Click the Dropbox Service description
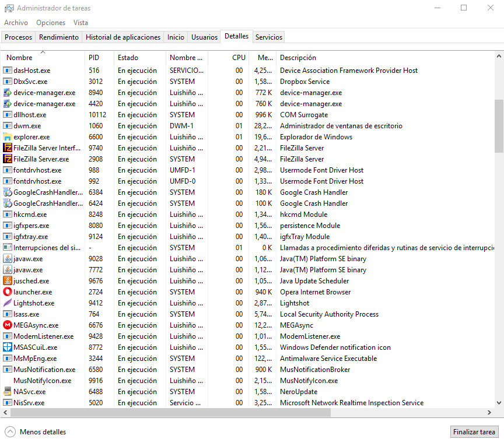This screenshot has width=504, height=446. (x=304, y=82)
